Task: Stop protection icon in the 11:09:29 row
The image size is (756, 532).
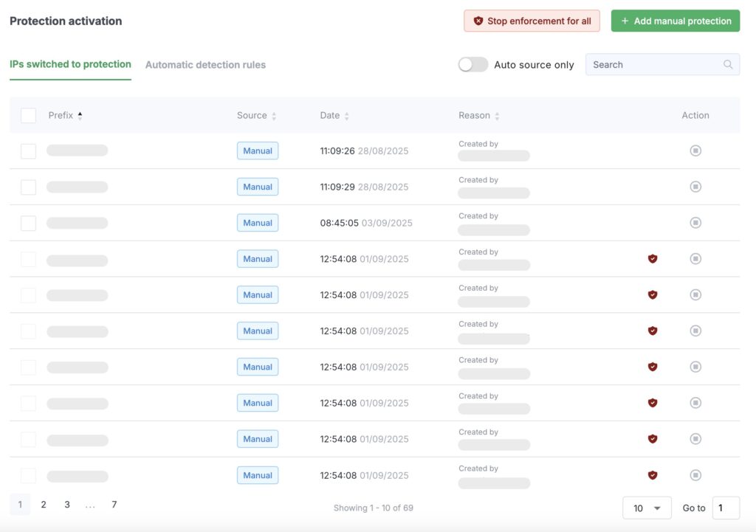Action: (695, 187)
